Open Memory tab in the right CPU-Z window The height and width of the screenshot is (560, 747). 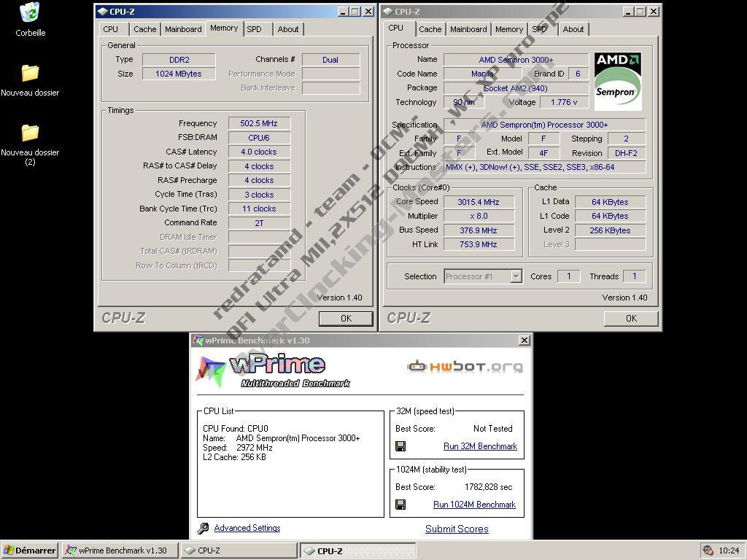509,29
